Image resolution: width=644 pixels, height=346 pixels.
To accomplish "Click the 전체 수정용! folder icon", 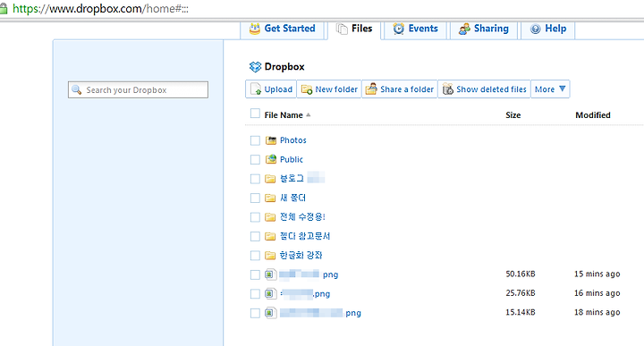I will (x=270, y=216).
